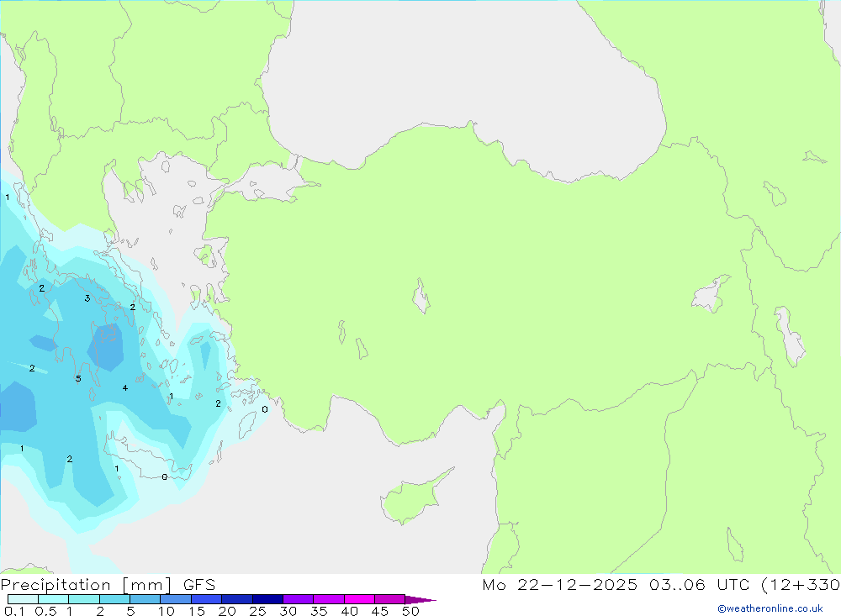Click the 30–35 mm purple swatch
The image size is (841, 616).
pos(299,599)
